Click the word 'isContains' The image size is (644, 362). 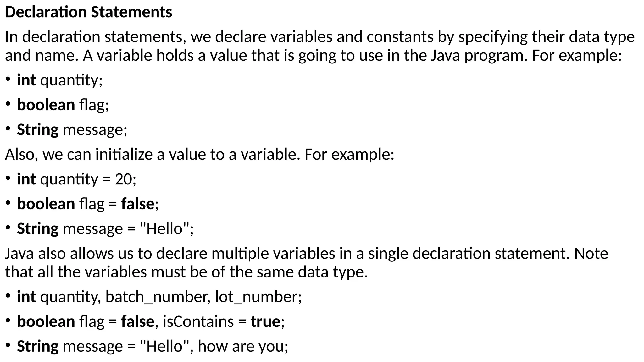point(198,321)
